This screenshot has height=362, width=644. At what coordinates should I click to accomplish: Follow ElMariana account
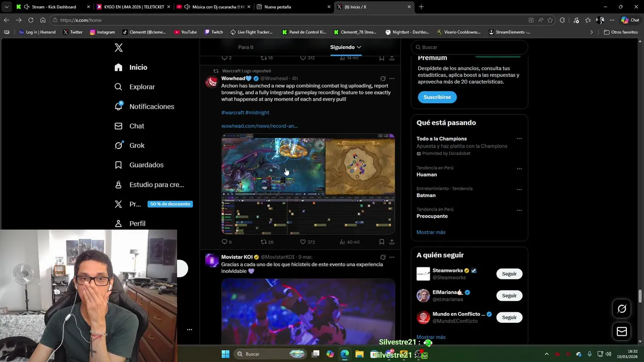[x=509, y=296]
